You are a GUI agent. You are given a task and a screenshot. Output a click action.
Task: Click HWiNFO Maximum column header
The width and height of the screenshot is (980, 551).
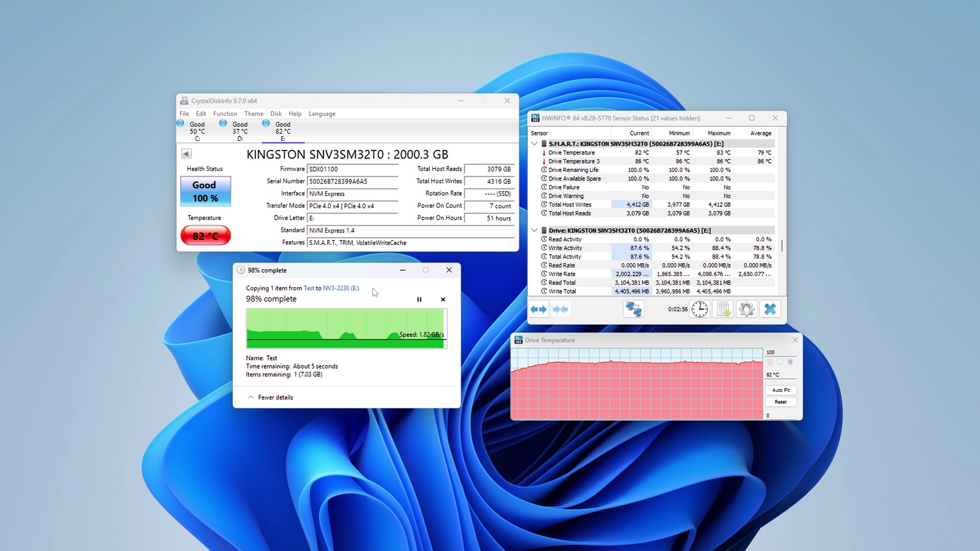(x=713, y=133)
